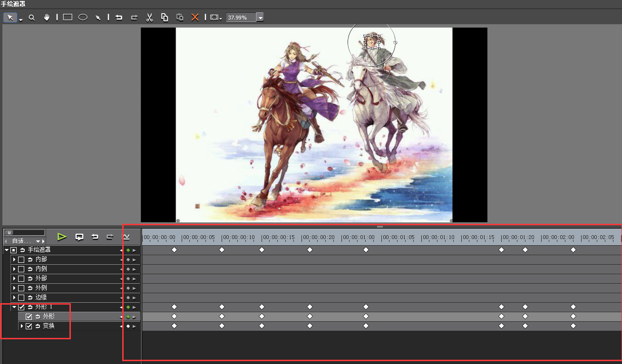
Task: Expand the 内侧 parameter group
Action: pyautogui.click(x=14, y=269)
